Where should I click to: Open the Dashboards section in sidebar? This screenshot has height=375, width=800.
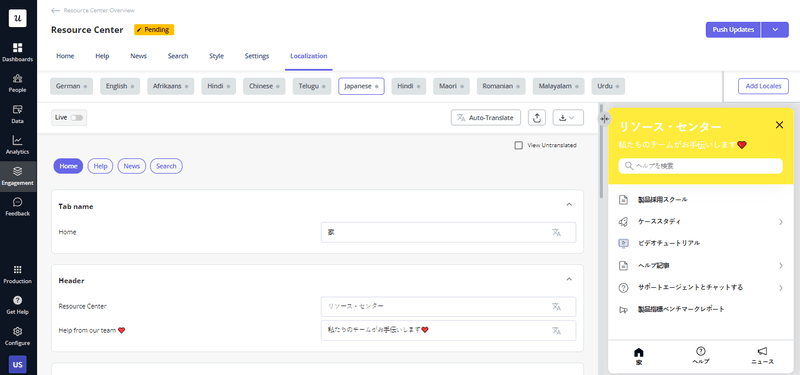17,53
